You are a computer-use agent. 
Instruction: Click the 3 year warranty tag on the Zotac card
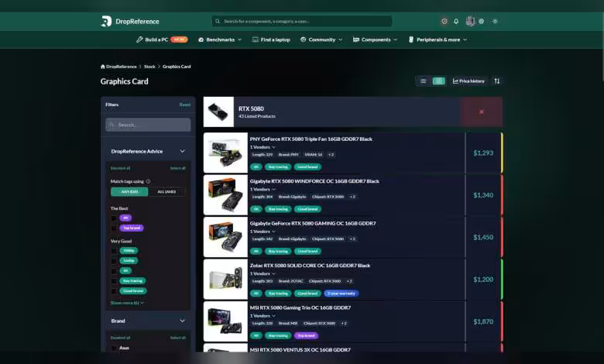coord(341,293)
